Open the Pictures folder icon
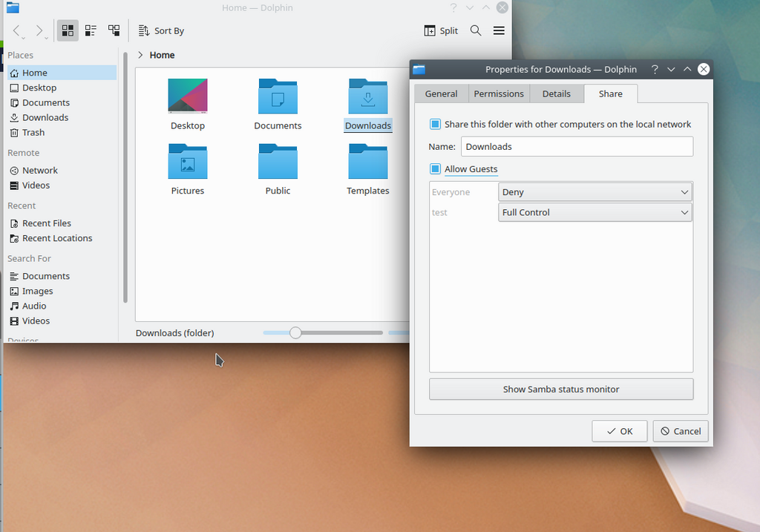The image size is (760, 532). [188, 162]
